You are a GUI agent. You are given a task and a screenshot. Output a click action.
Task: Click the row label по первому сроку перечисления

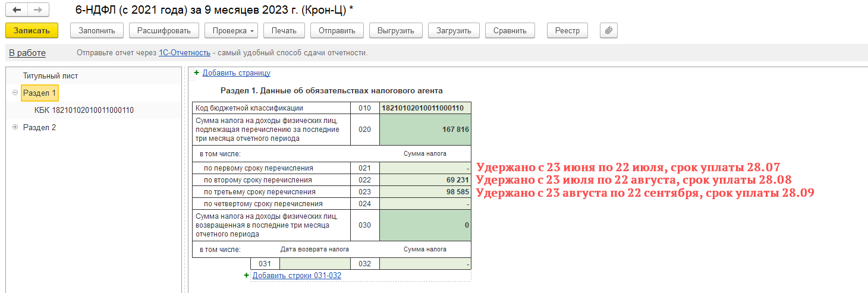click(x=259, y=168)
